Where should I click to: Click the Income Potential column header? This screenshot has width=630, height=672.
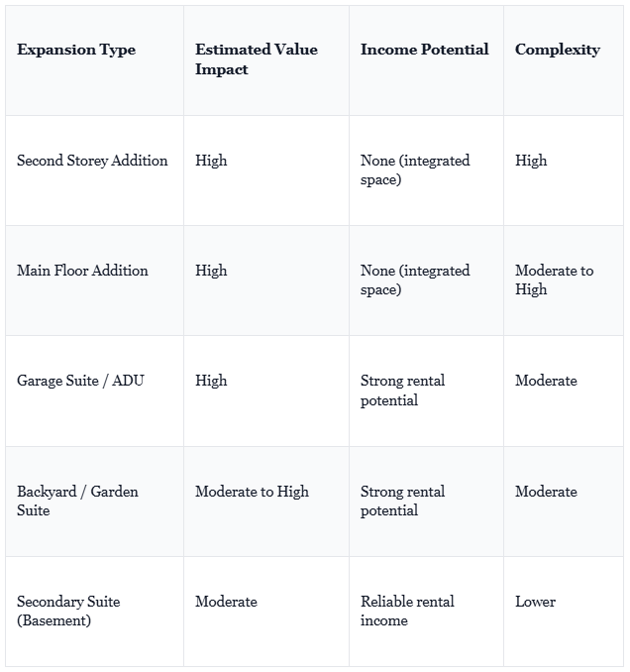pos(424,50)
